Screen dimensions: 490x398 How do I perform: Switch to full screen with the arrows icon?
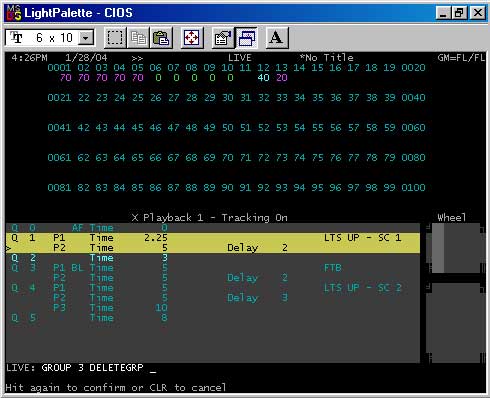pos(192,38)
